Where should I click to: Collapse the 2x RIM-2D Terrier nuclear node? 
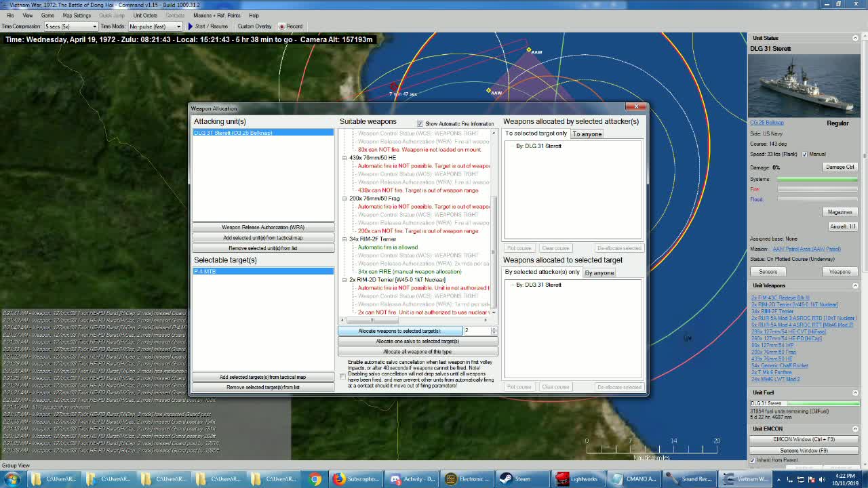(x=344, y=280)
